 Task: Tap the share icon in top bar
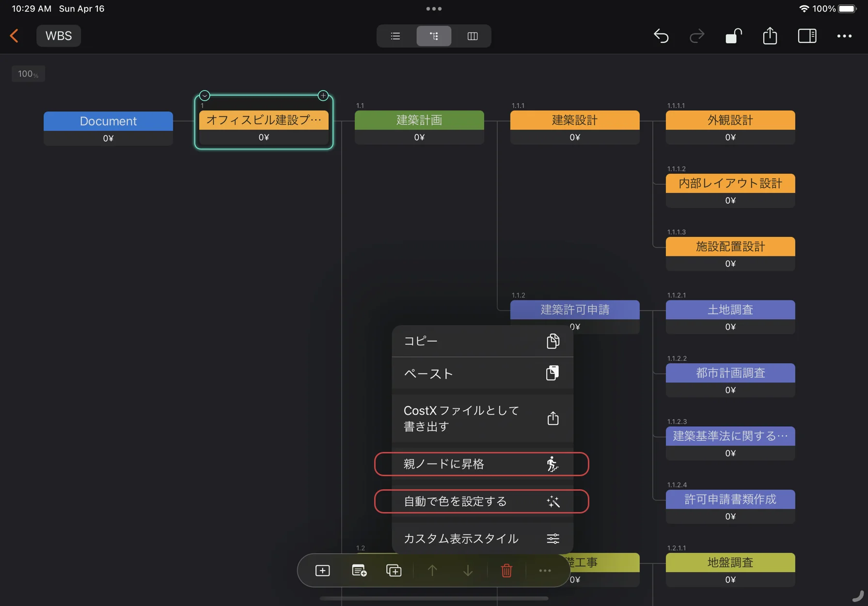point(770,36)
